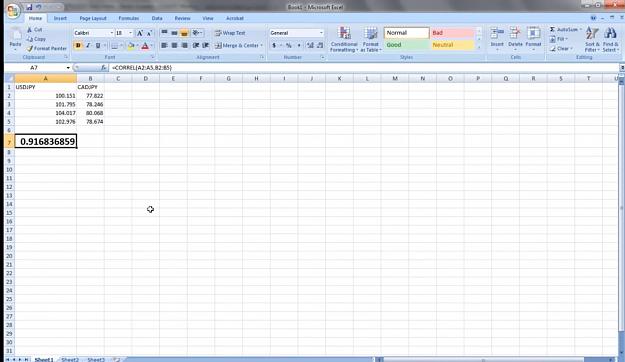Apply accounting dollar number format
Image resolution: width=625 pixels, height=362 pixels.
[x=274, y=45]
